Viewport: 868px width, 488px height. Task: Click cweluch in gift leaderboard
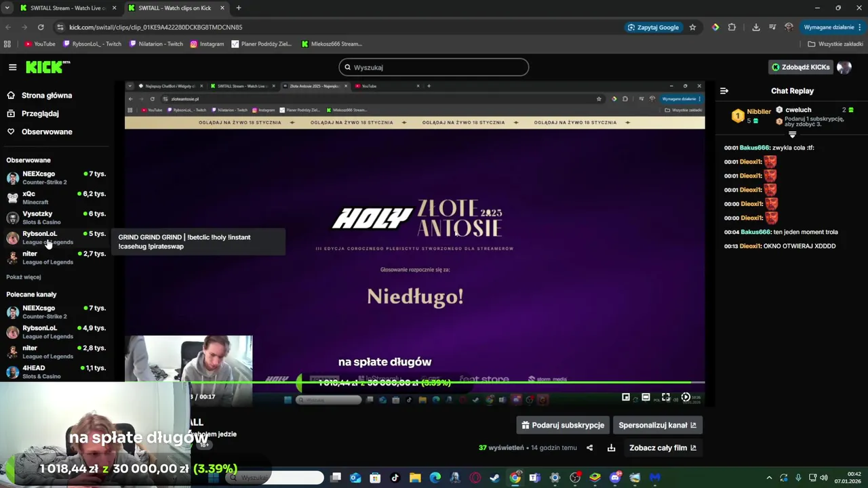(798, 110)
